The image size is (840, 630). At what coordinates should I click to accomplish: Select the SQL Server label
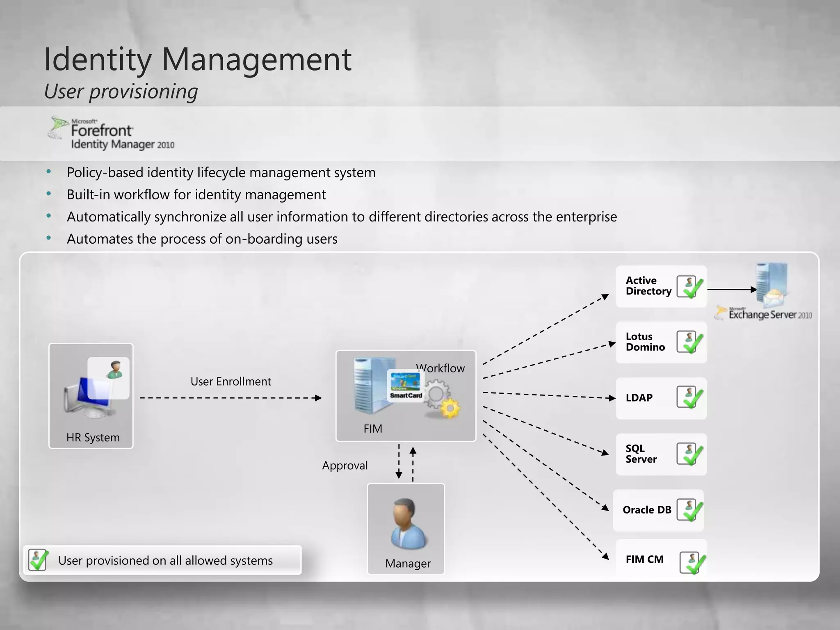click(641, 454)
